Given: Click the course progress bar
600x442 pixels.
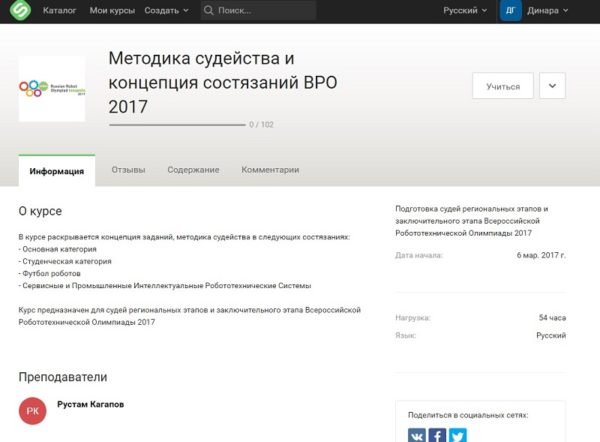Looking at the screenshot, I should coord(177,124).
